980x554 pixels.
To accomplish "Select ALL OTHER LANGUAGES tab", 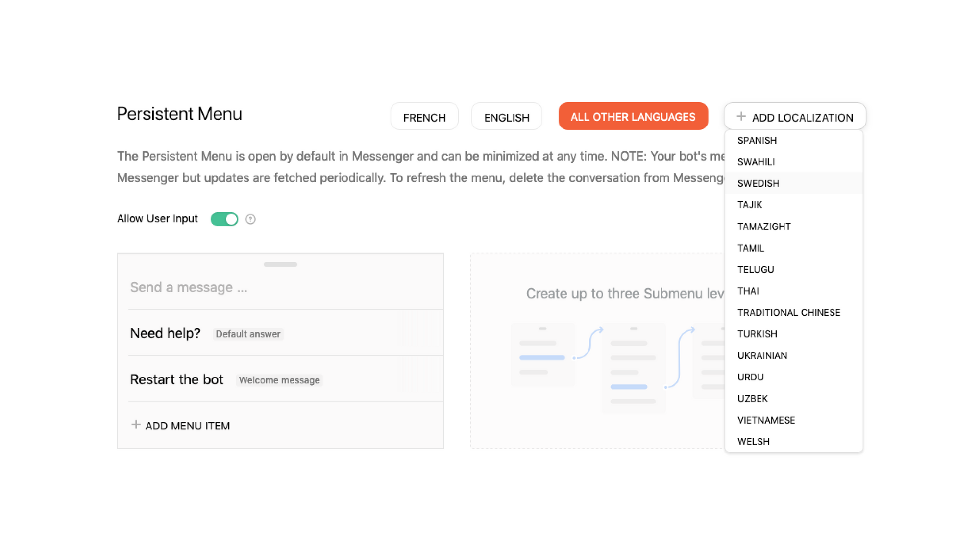I will point(633,117).
